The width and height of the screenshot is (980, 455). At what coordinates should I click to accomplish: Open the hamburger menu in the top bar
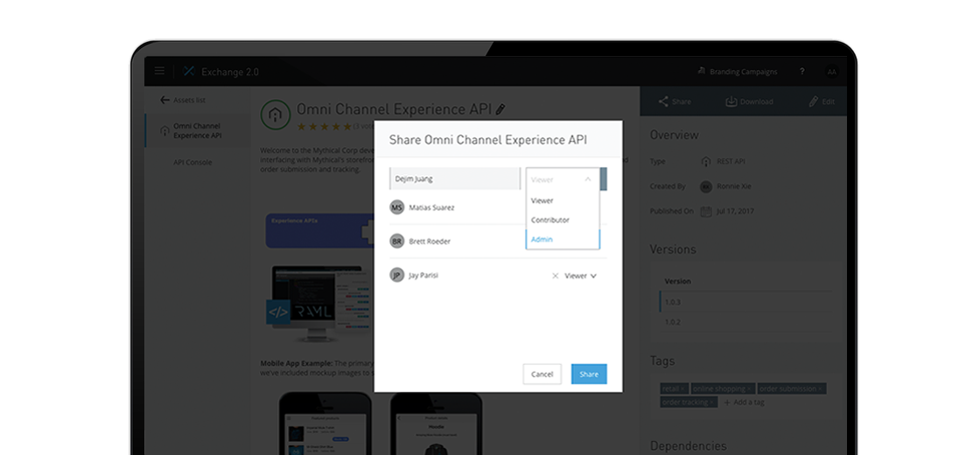tap(159, 71)
